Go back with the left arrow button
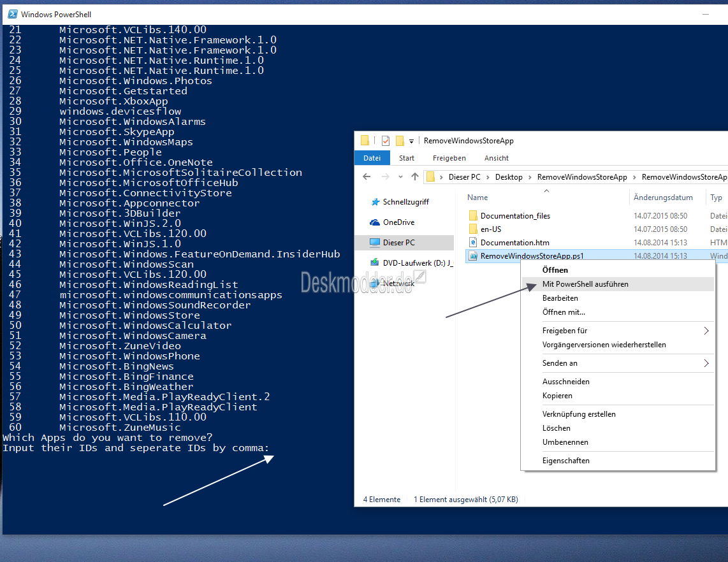Image resolution: width=728 pixels, height=562 pixels. click(367, 177)
